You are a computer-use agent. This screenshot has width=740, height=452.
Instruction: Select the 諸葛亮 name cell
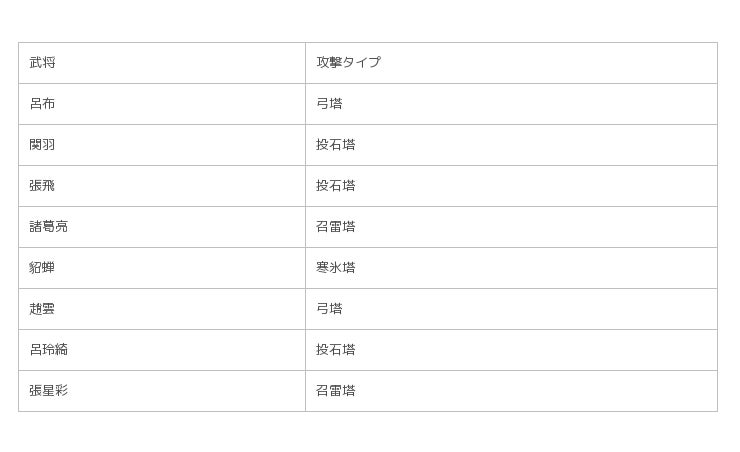click(x=162, y=227)
